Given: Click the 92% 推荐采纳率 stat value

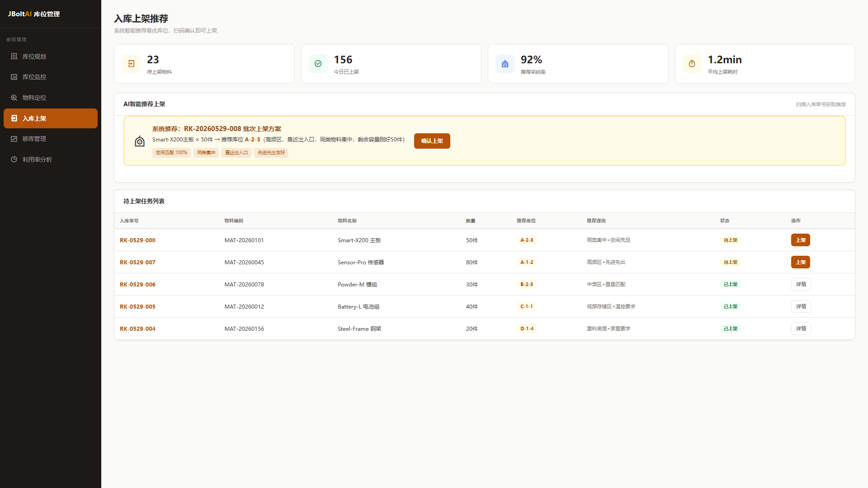Looking at the screenshot, I should coord(531,60).
